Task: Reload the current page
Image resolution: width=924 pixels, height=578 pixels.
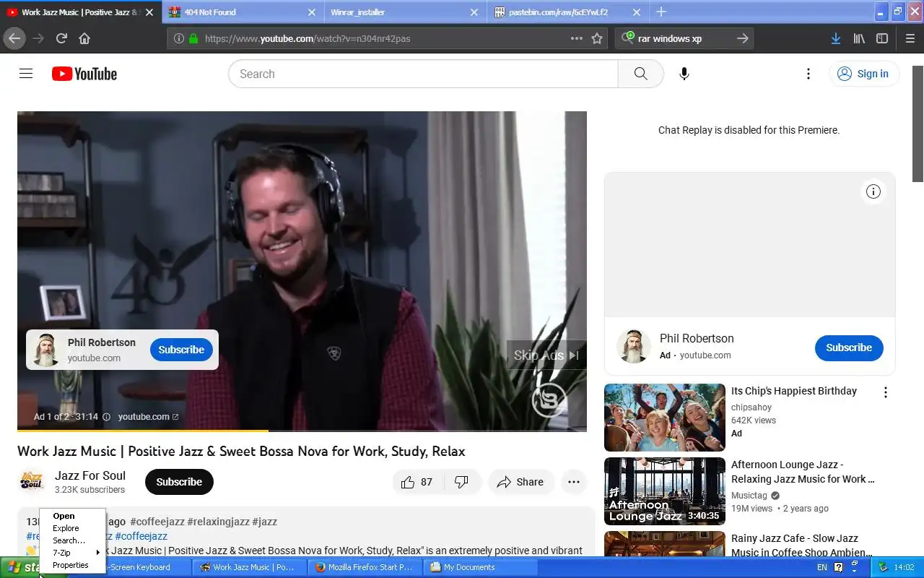Action: point(61,38)
